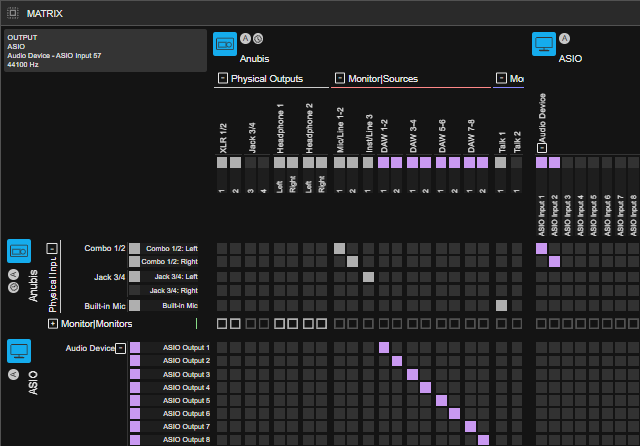The height and width of the screenshot is (446, 640).
Task: Click the A badge under left ASIO icon
Action: (x=13, y=375)
